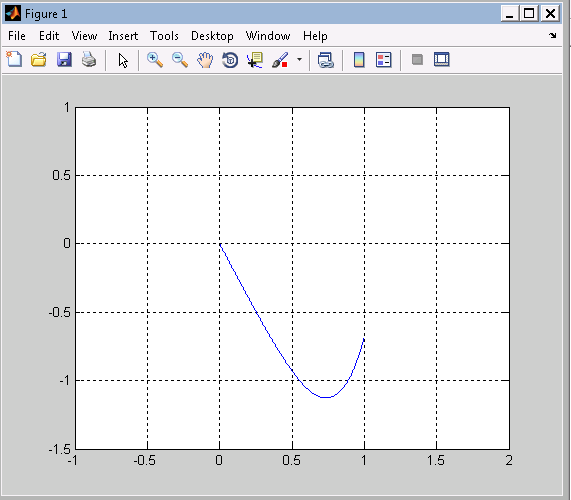This screenshot has height=500, width=571.
Task: Enable the Rotate 3D tool
Action: [x=230, y=60]
